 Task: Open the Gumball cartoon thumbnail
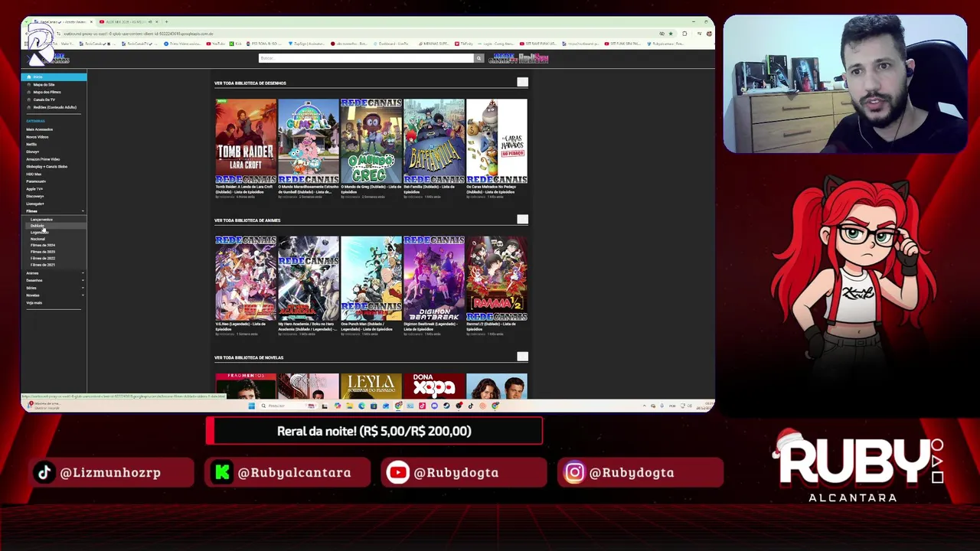(309, 142)
